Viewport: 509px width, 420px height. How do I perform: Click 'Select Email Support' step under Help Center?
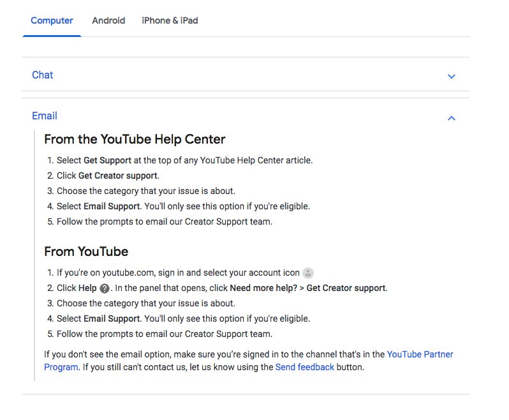point(184,206)
